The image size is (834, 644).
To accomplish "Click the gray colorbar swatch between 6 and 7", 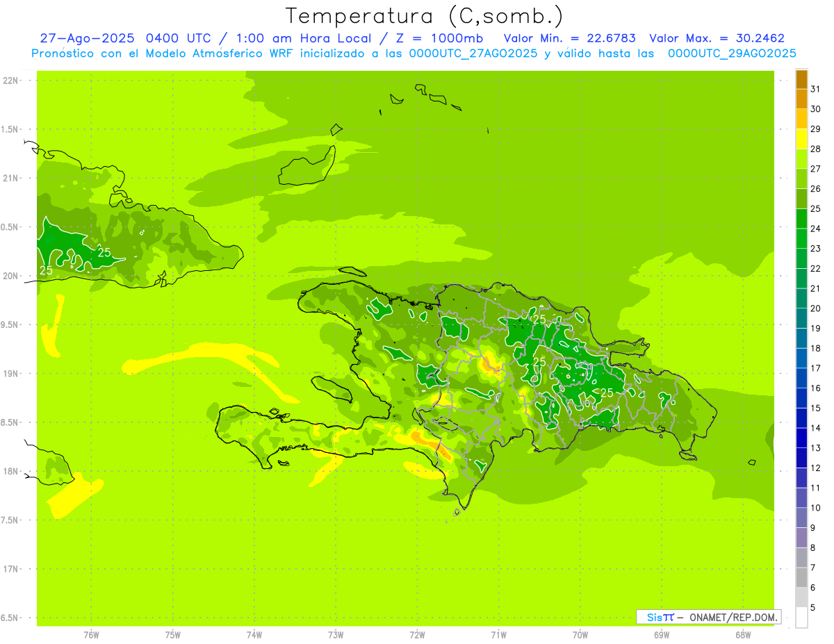I will (x=801, y=577).
